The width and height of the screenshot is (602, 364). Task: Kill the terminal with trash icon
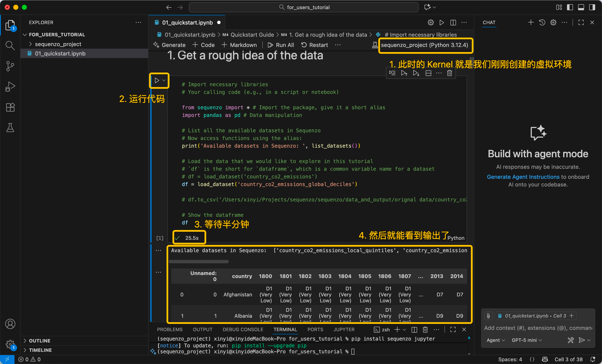[425, 330]
